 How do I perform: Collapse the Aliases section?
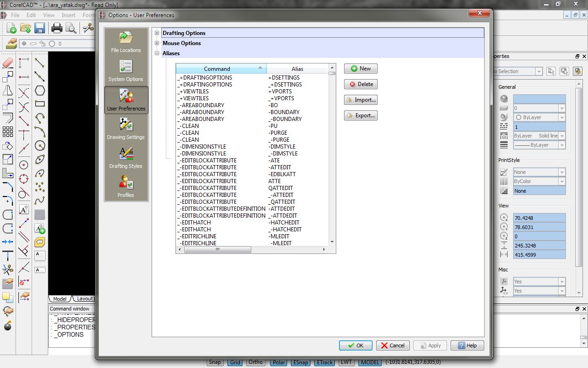click(157, 53)
